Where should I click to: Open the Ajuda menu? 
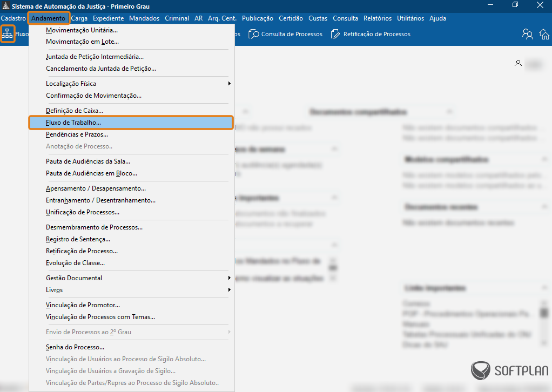[437, 18]
